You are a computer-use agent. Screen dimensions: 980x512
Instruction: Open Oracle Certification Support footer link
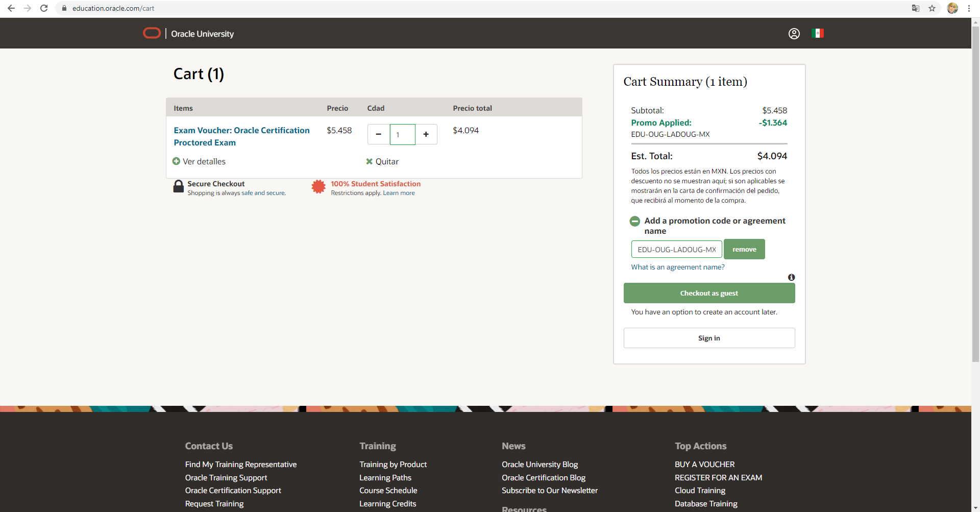233,491
